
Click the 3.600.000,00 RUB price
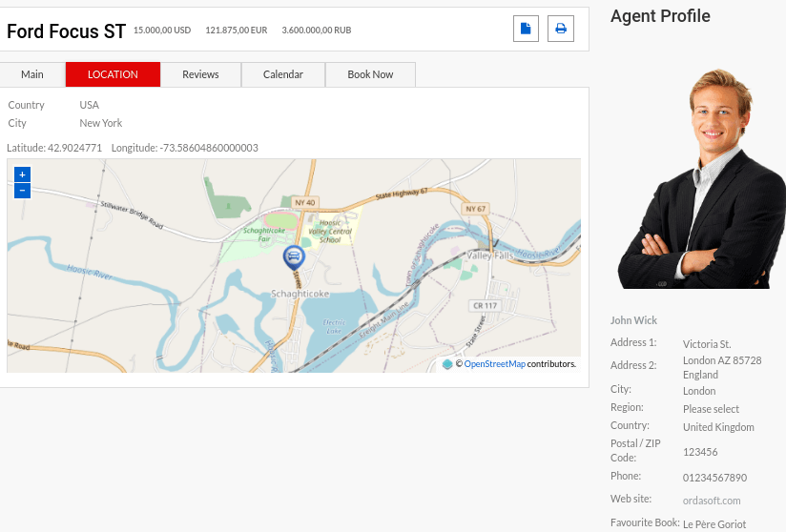[x=317, y=31]
